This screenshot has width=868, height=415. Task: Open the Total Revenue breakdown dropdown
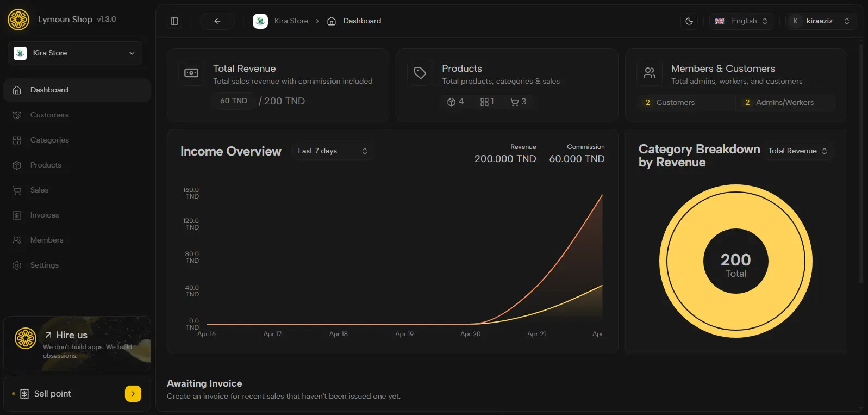pyautogui.click(x=797, y=151)
